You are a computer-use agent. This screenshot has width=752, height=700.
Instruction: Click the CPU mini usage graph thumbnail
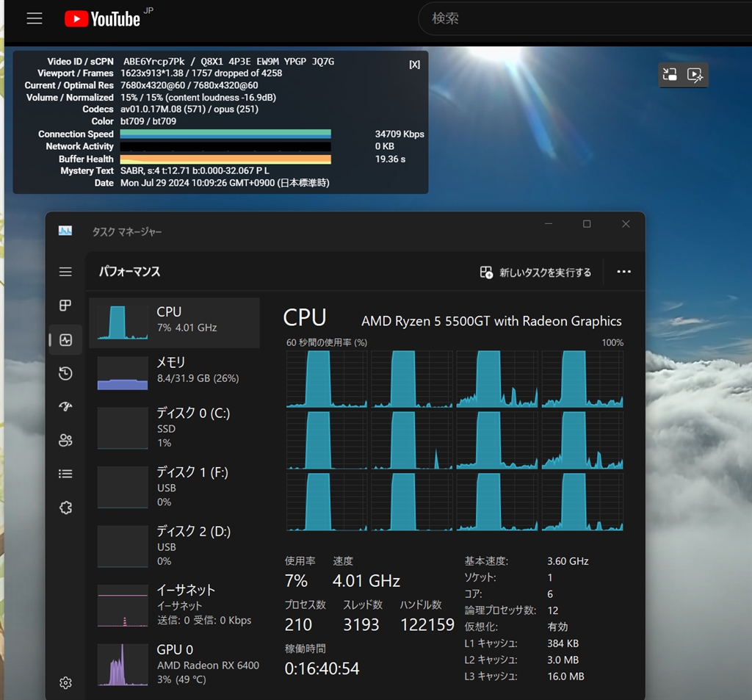click(123, 322)
